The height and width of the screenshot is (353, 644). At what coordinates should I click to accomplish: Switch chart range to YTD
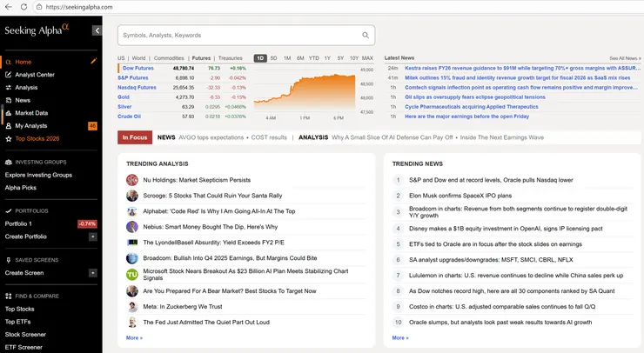click(313, 58)
